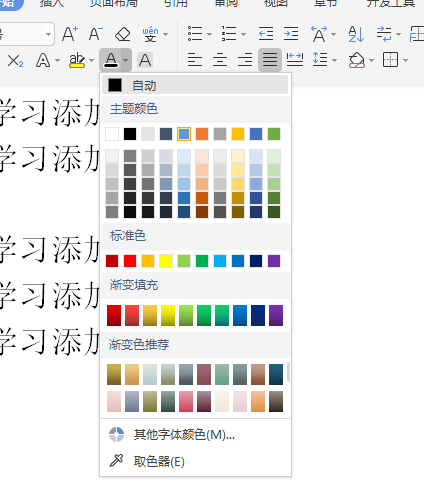Open 其他字体颜色(M)... menu item

[195, 435]
